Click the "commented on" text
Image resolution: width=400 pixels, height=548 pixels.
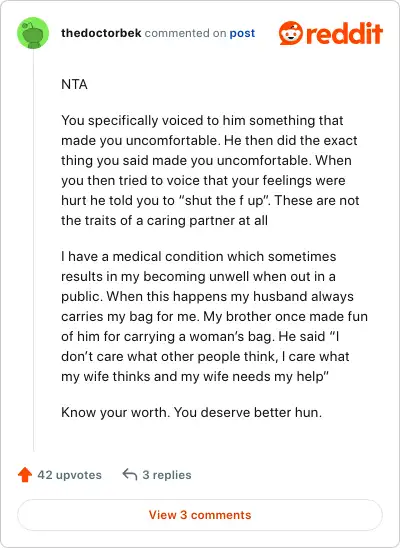click(186, 33)
